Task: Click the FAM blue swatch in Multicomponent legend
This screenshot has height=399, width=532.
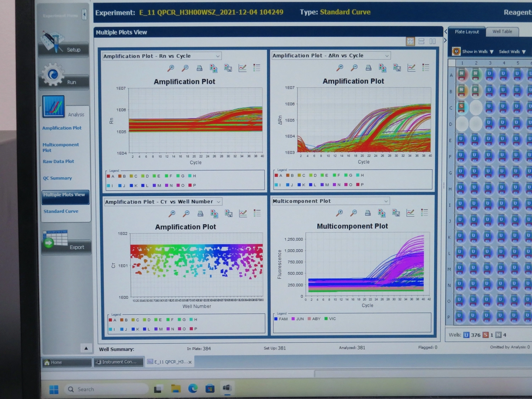Action: [276, 319]
